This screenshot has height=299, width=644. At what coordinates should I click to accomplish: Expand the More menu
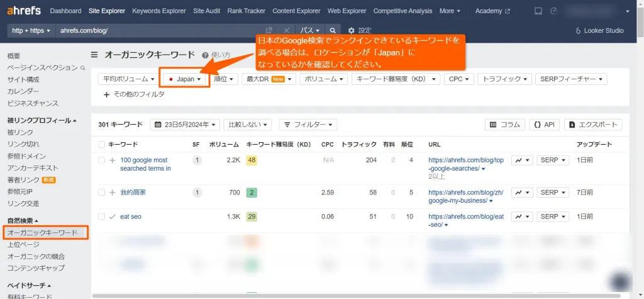(x=450, y=11)
